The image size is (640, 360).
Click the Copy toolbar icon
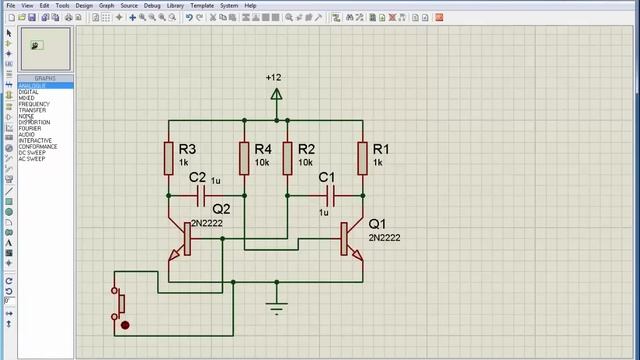click(x=223, y=18)
